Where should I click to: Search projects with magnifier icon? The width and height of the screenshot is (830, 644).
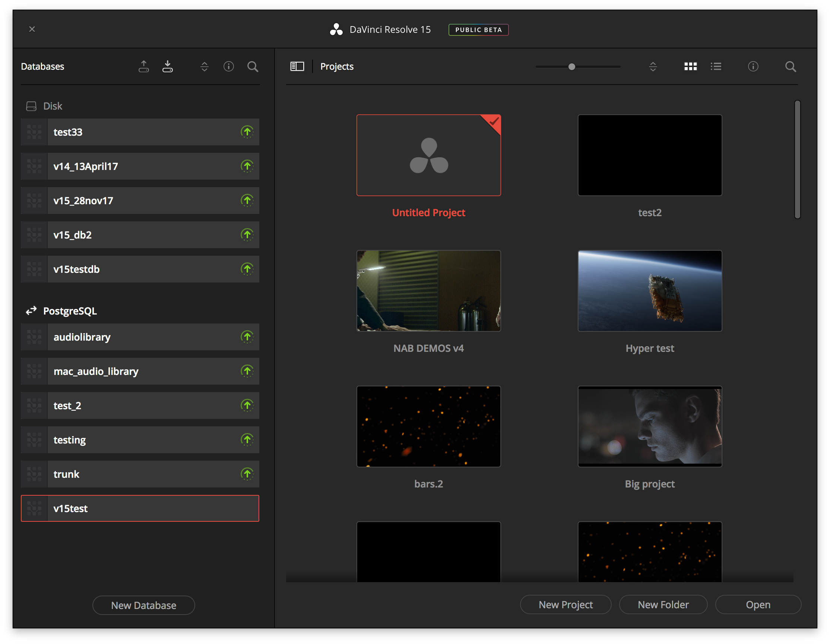click(x=791, y=67)
